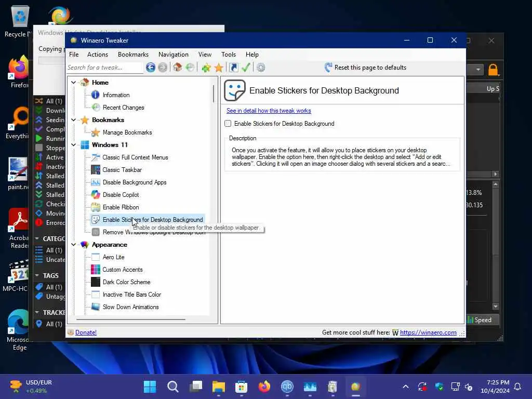
Task: Open the Bookmarks menu
Action: [x=133, y=54]
